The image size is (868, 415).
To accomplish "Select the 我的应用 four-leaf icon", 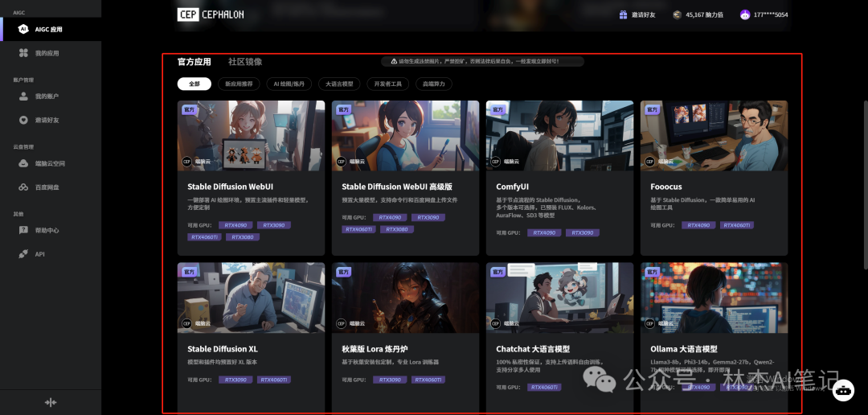I will click(23, 53).
